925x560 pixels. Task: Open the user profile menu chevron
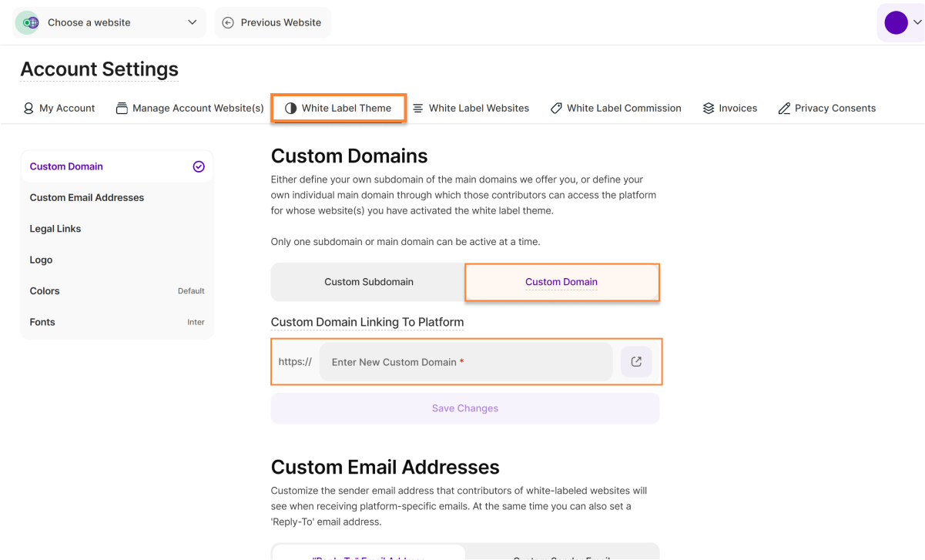click(x=917, y=23)
